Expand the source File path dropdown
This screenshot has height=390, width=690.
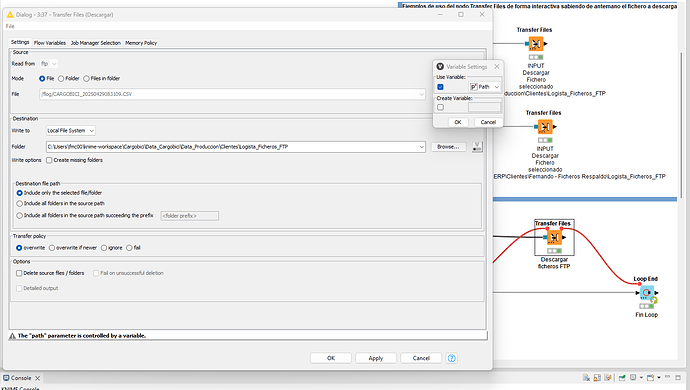tap(421, 94)
